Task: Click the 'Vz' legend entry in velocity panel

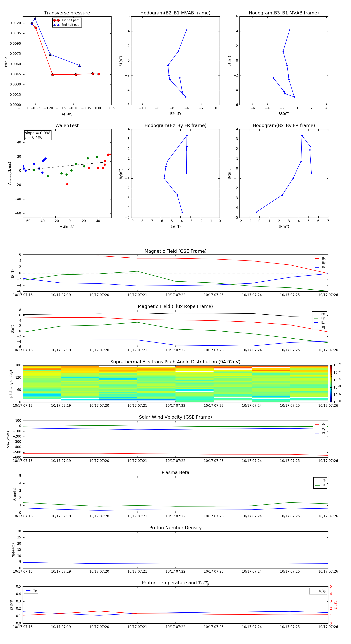Action: tap(320, 433)
